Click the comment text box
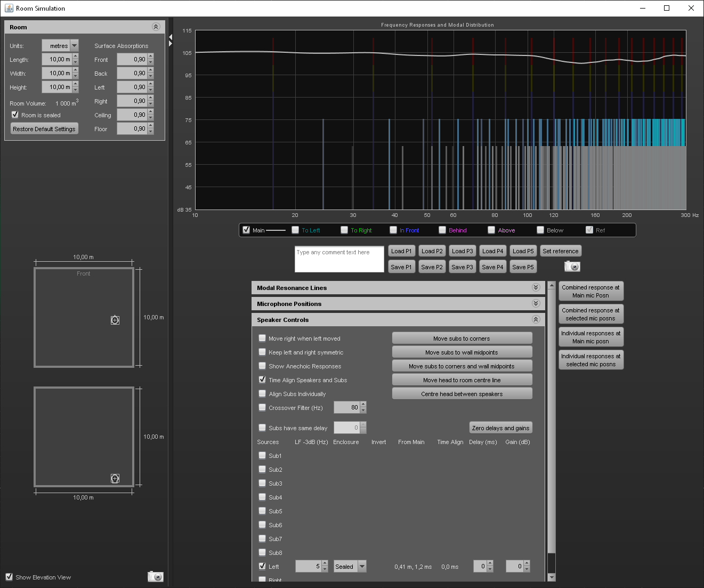The height and width of the screenshot is (588, 704). 339,259
